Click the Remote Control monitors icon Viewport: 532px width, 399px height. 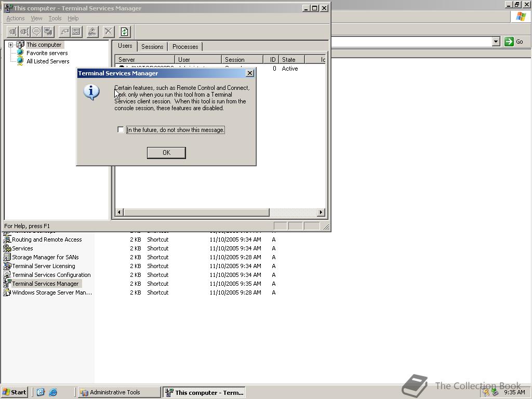click(48, 32)
